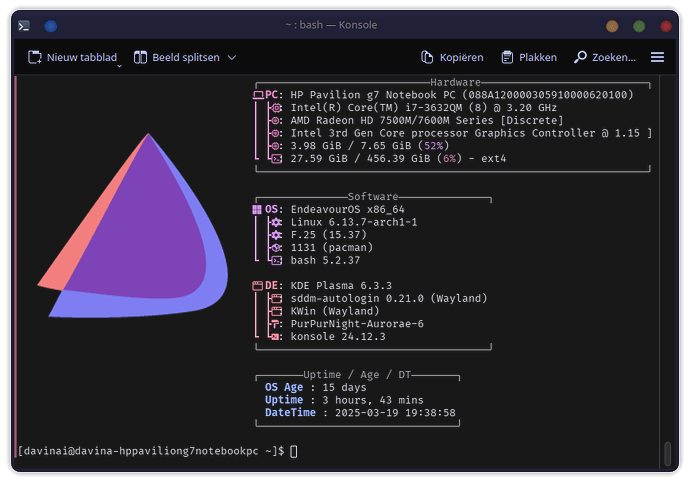The height and width of the screenshot is (483, 690).
Task: Click the OS Age value 15 days
Action: pos(344,388)
